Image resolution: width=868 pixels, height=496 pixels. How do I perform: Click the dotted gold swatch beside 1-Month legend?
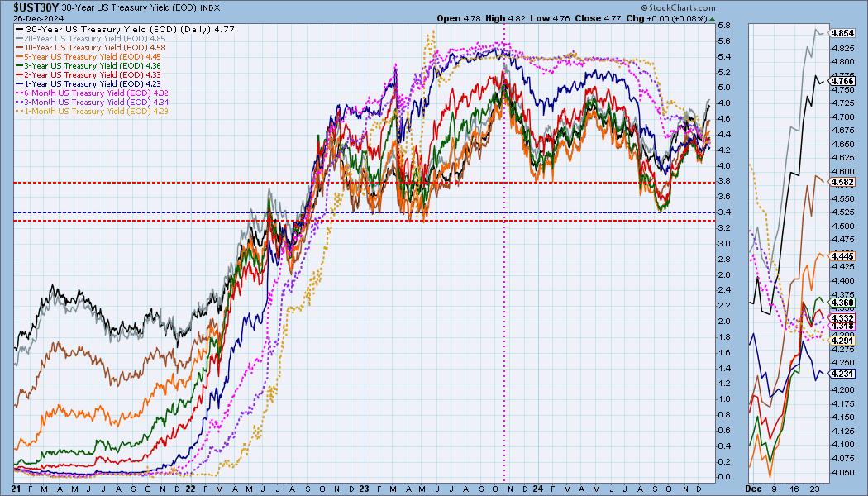point(20,112)
